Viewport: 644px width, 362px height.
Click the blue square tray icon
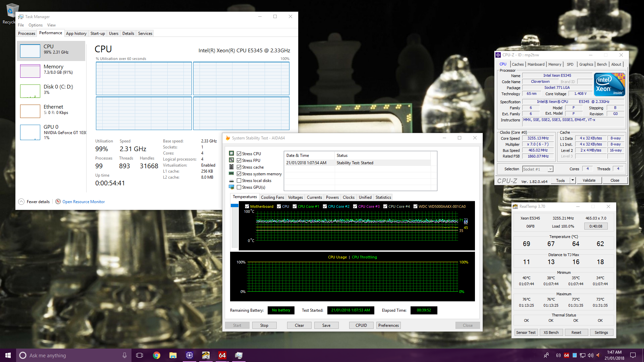[x=575, y=355]
